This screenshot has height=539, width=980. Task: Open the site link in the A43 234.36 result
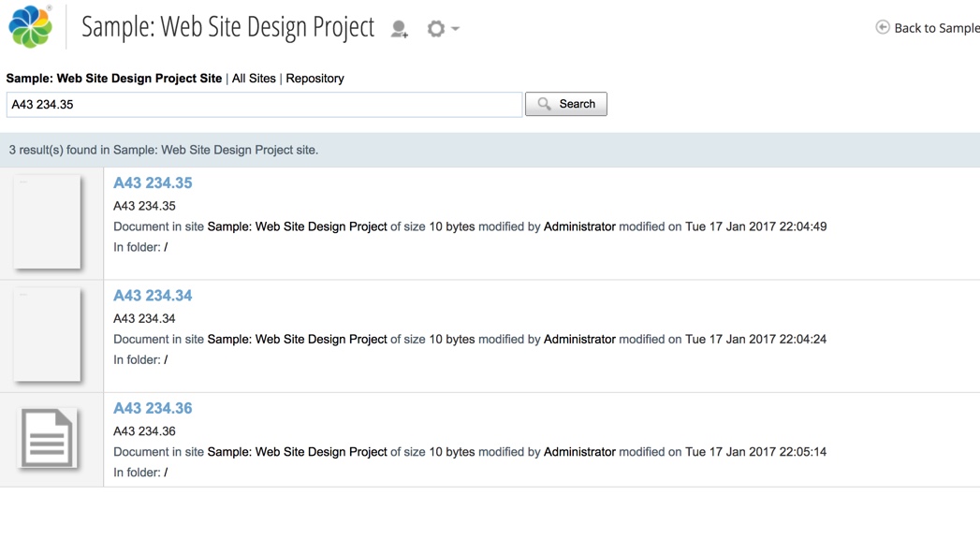click(297, 452)
